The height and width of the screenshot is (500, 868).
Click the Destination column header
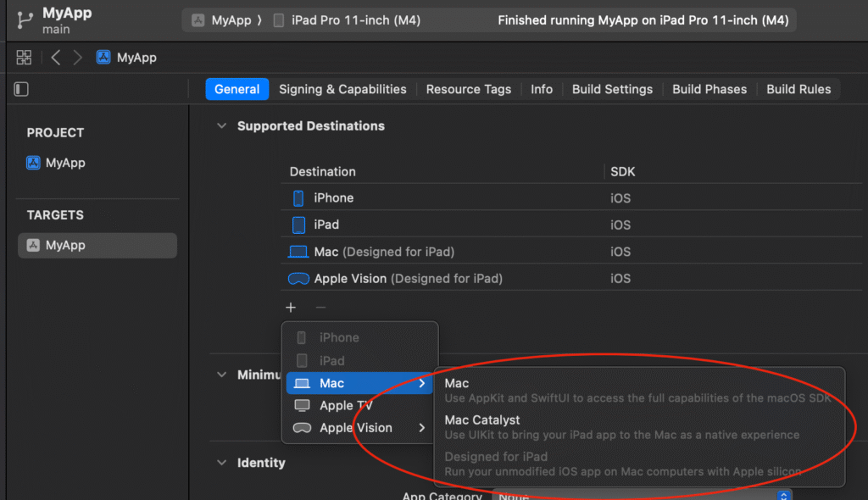click(323, 172)
